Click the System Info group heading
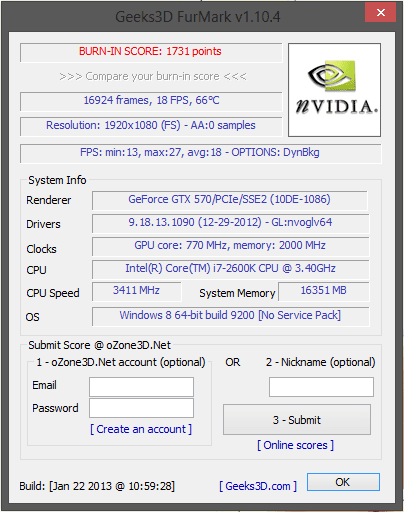Viewport: 404px width, 512px height. (57, 180)
